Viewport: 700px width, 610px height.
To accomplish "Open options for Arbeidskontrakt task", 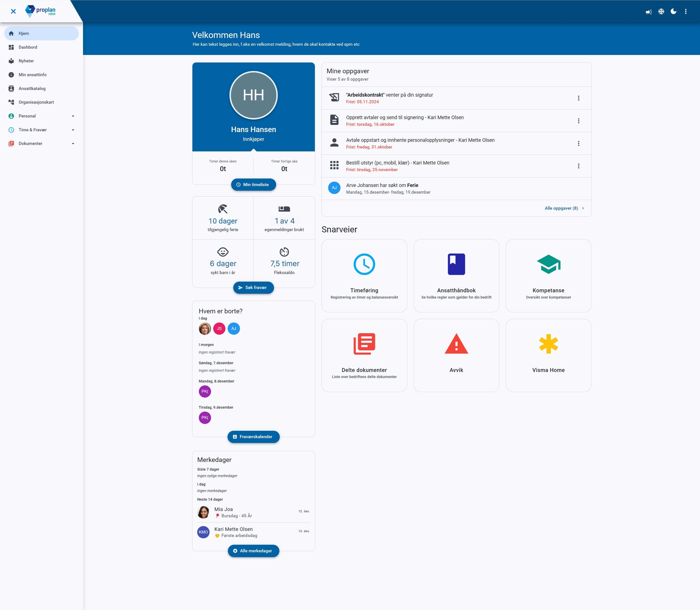I will (578, 98).
